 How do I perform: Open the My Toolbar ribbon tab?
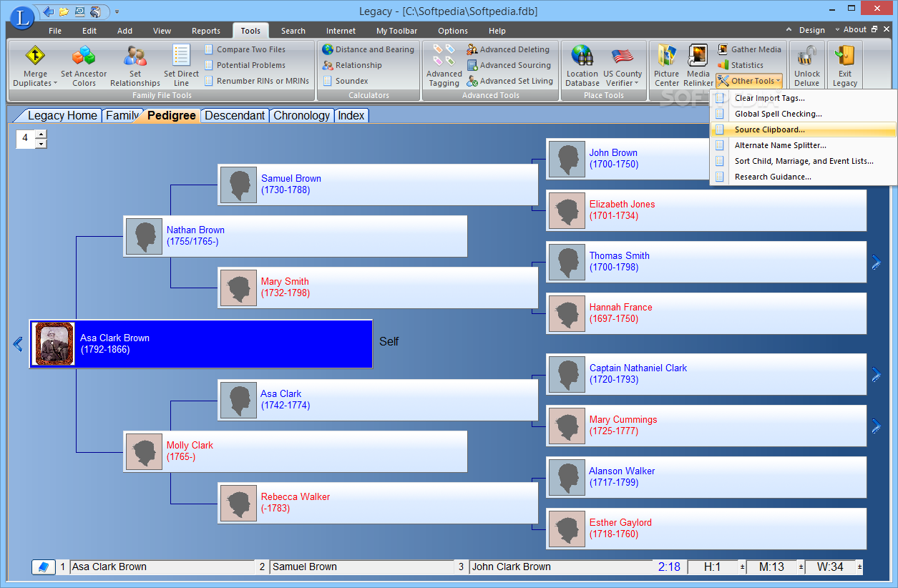[x=396, y=31]
